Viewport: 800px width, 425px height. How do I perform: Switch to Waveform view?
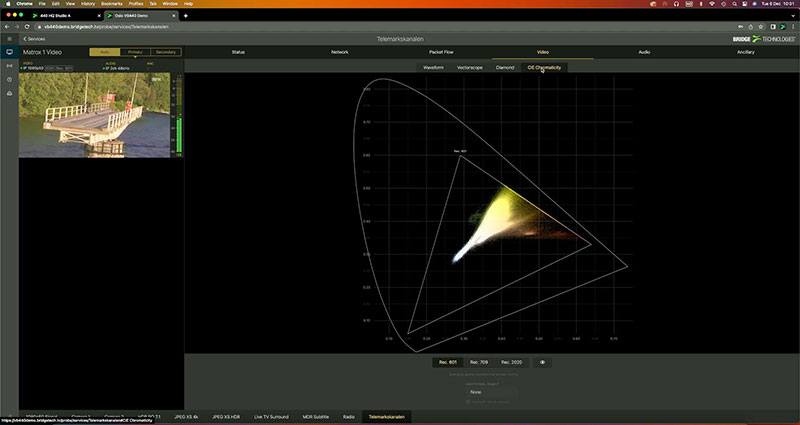(433, 67)
